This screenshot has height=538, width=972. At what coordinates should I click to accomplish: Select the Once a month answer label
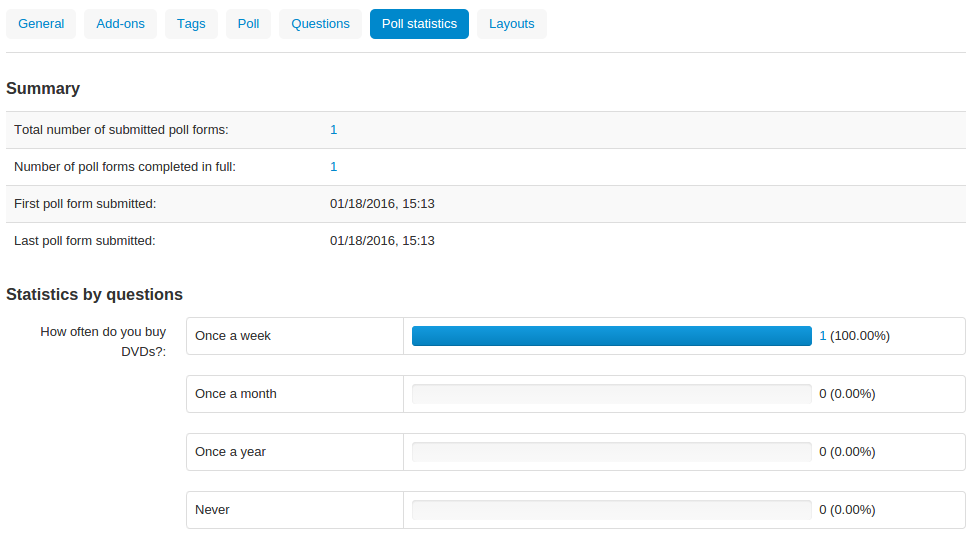click(236, 394)
